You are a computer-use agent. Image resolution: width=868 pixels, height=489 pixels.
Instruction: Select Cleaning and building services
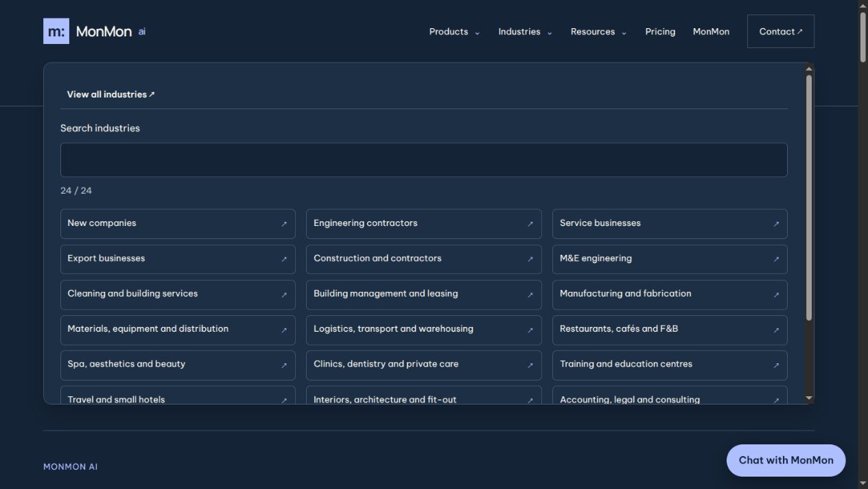coord(178,295)
